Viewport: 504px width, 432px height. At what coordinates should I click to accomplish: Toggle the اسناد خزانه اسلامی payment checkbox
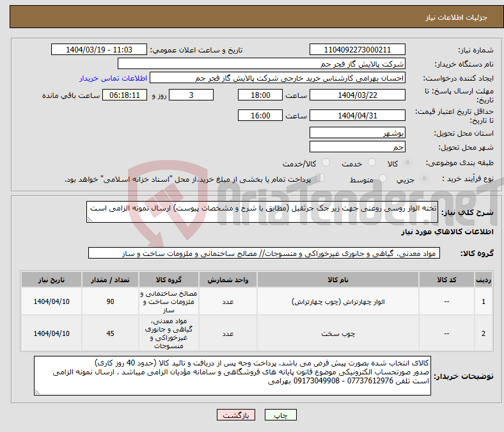coord(320,178)
